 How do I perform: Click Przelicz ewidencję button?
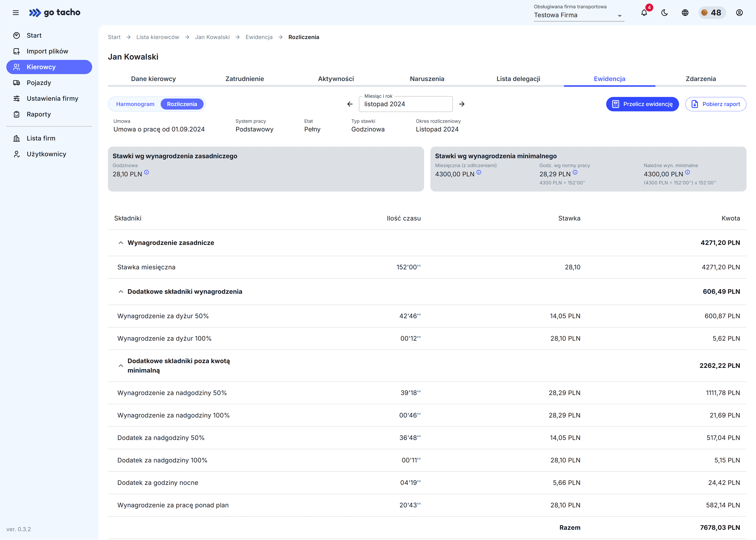pos(642,104)
